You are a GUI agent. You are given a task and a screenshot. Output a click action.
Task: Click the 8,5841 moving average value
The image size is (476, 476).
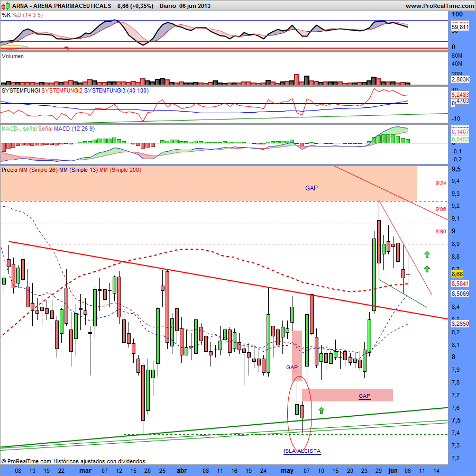tap(460, 283)
